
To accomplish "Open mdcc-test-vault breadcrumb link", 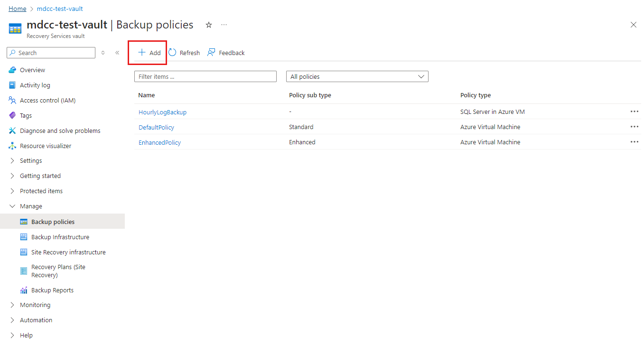I will coord(60,9).
